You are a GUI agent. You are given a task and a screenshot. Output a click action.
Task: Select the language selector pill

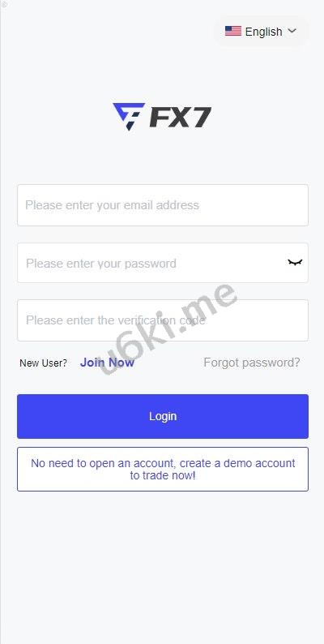point(261,32)
